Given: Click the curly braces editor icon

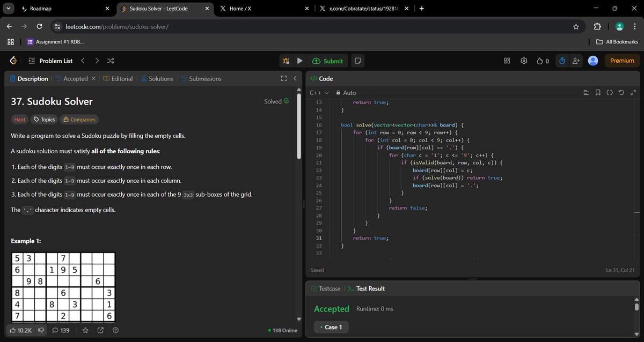Looking at the screenshot, I should (610, 93).
